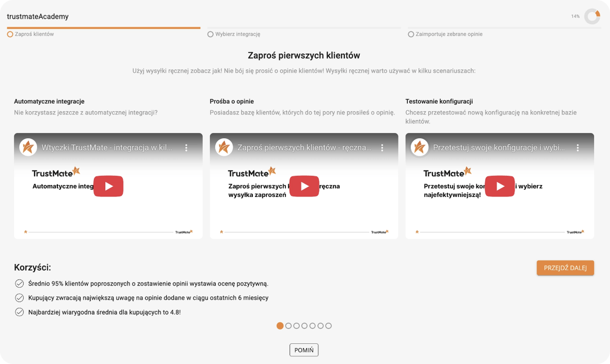Viewport: 610px width, 364px height.
Task: Play the Zaproś pierwszych klientów video
Action: (304, 186)
